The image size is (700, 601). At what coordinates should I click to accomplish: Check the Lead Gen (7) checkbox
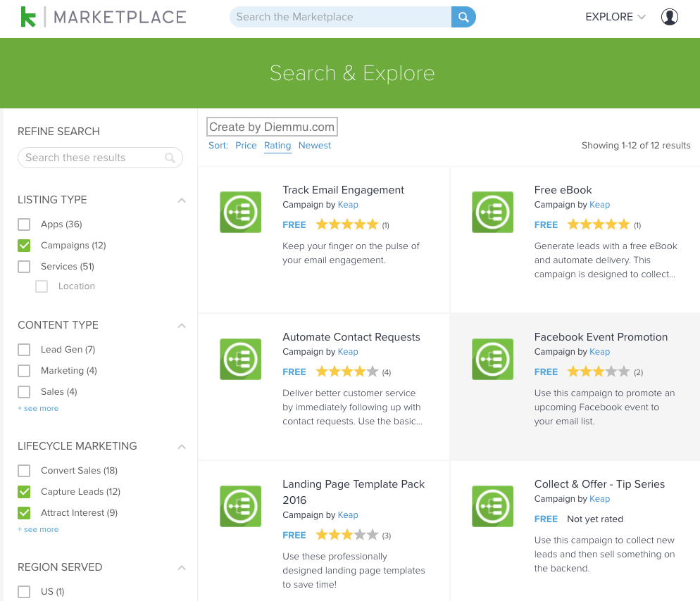[x=24, y=349]
